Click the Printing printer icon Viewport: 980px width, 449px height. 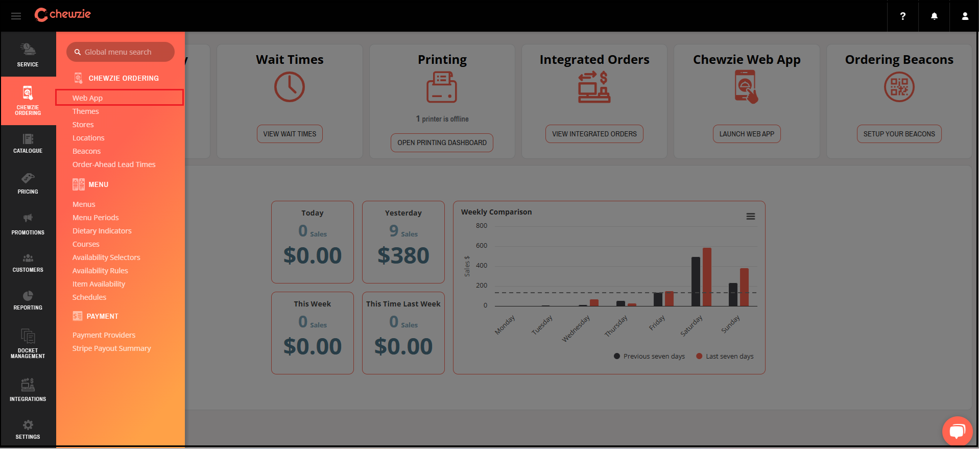click(x=442, y=87)
